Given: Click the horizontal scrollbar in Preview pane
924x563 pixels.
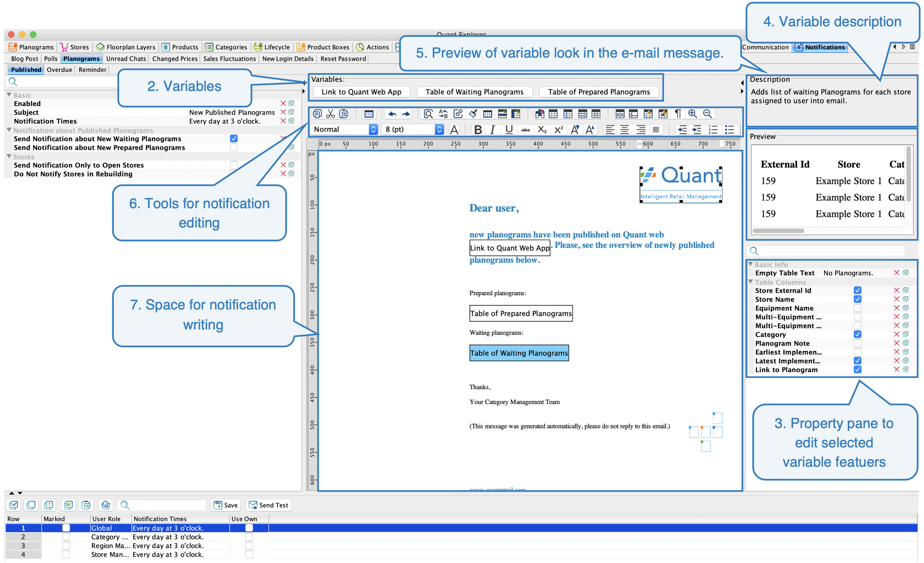Looking at the screenshot, I should [778, 231].
